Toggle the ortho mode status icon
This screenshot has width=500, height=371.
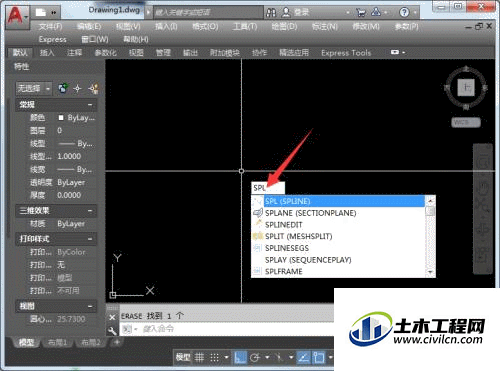240,358
